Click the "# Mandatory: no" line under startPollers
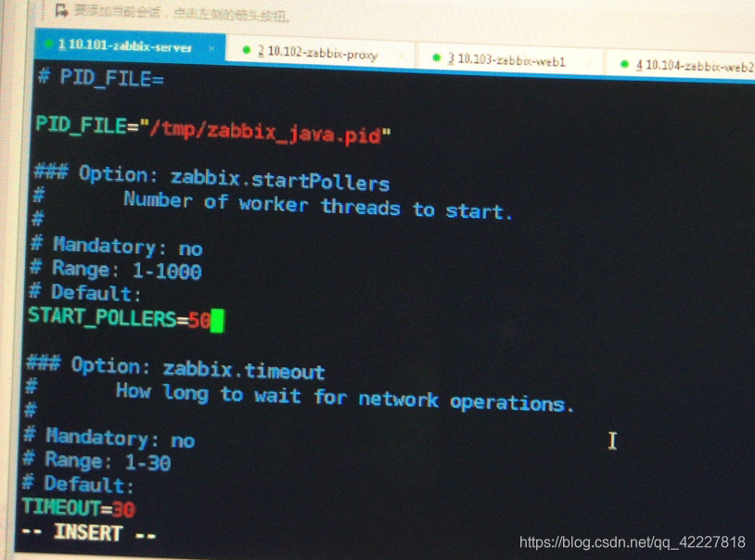This screenshot has height=560, width=755. pos(117,246)
